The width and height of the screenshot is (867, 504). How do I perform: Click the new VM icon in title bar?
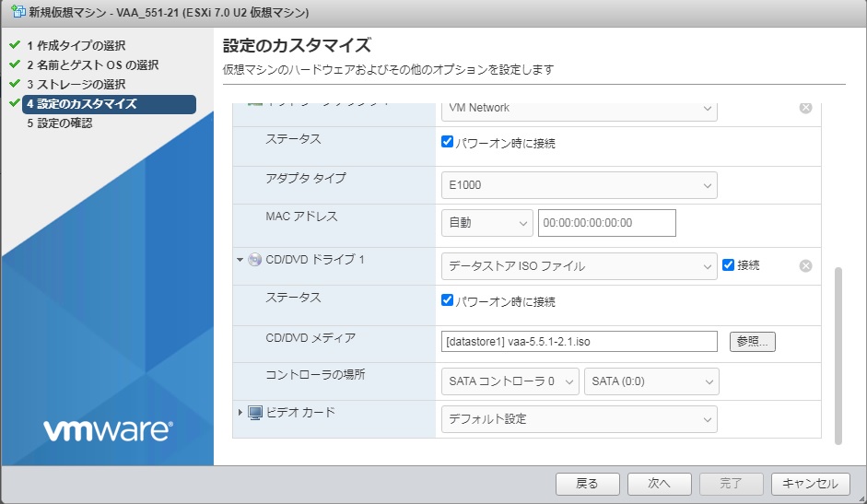18,12
